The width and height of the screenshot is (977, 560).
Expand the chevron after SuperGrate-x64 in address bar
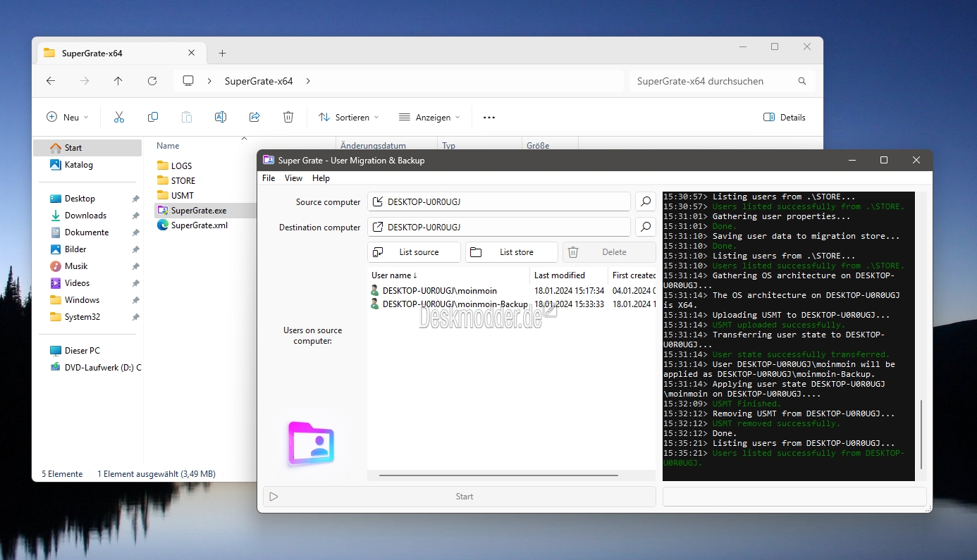[x=308, y=81]
